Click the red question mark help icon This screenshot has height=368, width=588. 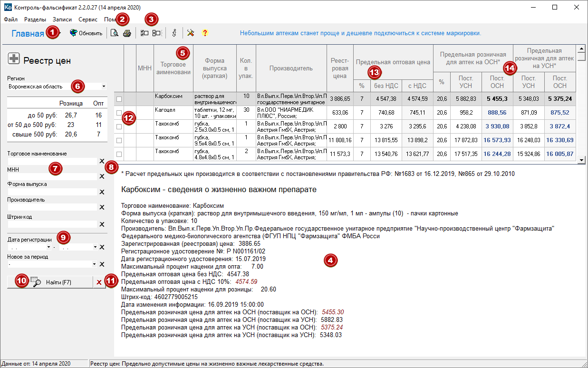(x=205, y=33)
